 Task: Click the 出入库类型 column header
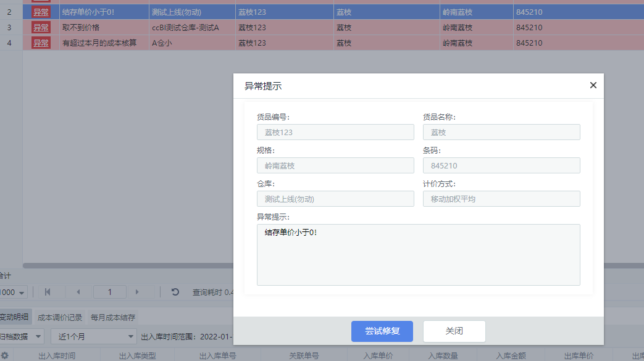[137, 355]
